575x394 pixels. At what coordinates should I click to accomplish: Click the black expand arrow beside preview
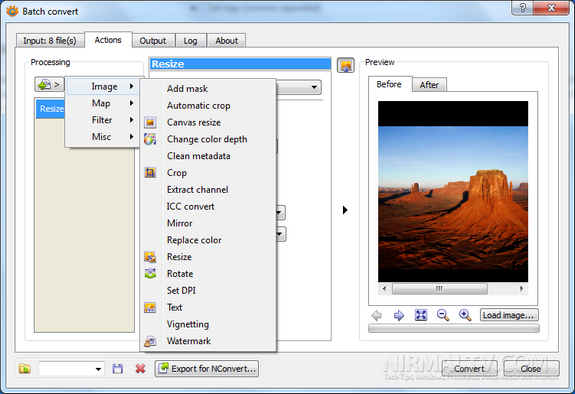tap(345, 210)
